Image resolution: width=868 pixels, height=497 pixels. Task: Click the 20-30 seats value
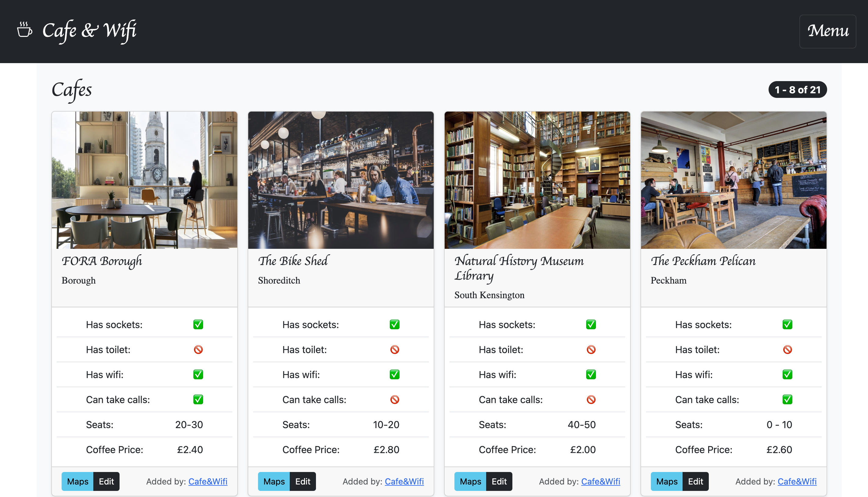click(x=189, y=425)
